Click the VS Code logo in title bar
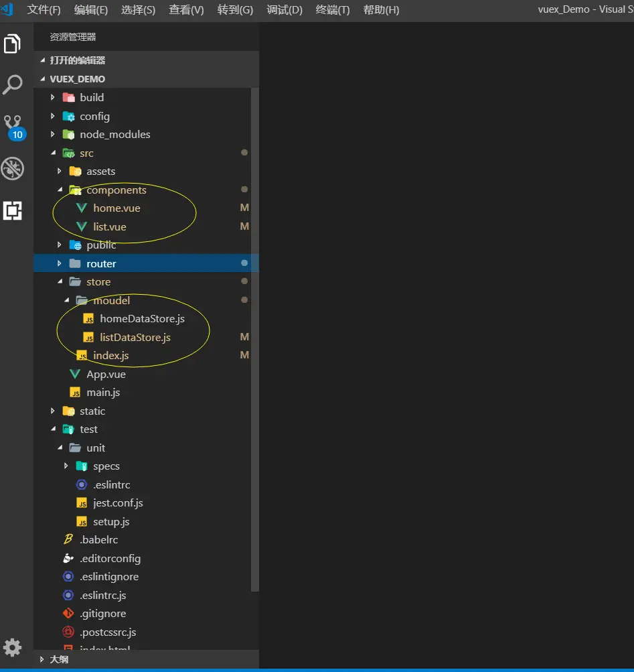 click(7, 9)
